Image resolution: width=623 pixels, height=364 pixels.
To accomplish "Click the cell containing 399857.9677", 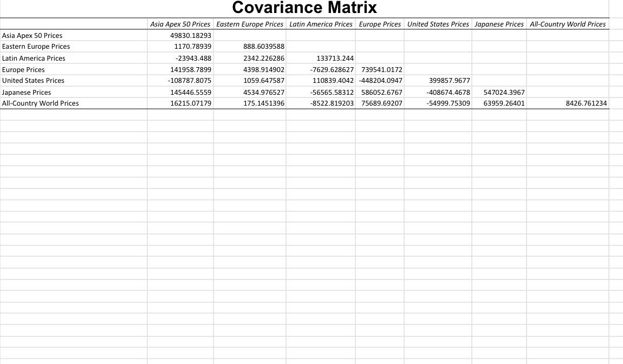I will (x=450, y=81).
